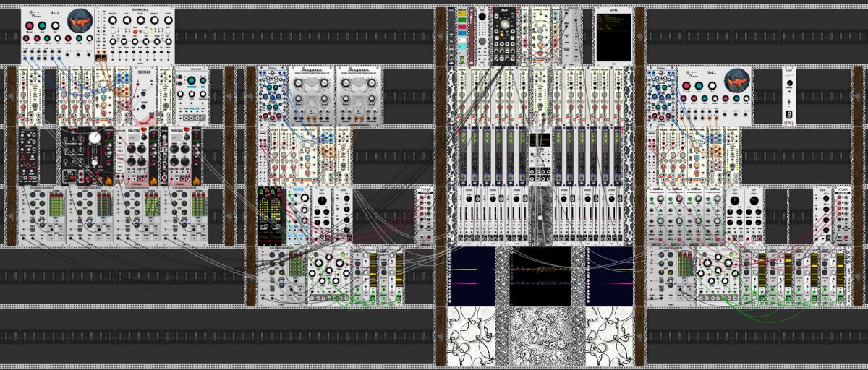Image resolution: width=868 pixels, height=370 pixels.
Task: Click heart icon on the left pink module
Action: pyautogui.click(x=143, y=129)
